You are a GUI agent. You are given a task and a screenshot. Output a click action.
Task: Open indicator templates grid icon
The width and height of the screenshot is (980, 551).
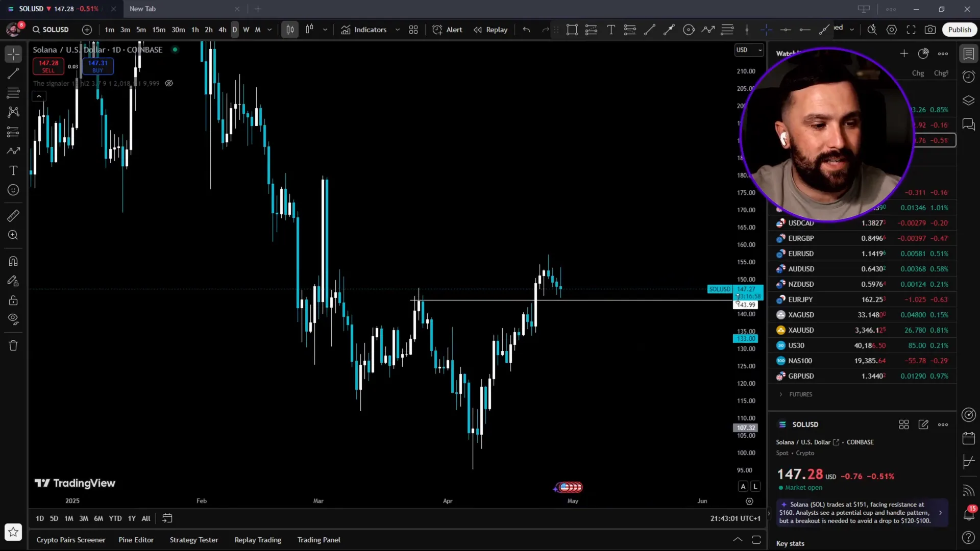(413, 30)
